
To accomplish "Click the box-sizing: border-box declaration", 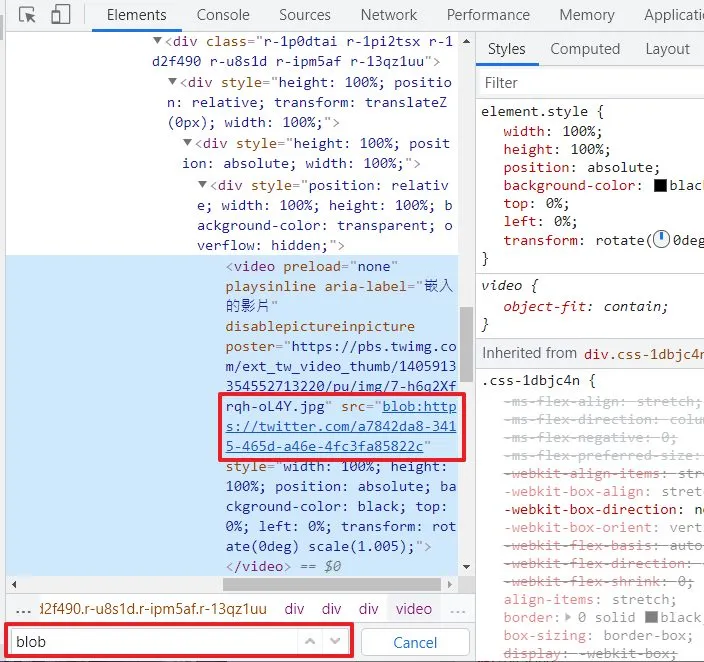I will click(x=600, y=635).
